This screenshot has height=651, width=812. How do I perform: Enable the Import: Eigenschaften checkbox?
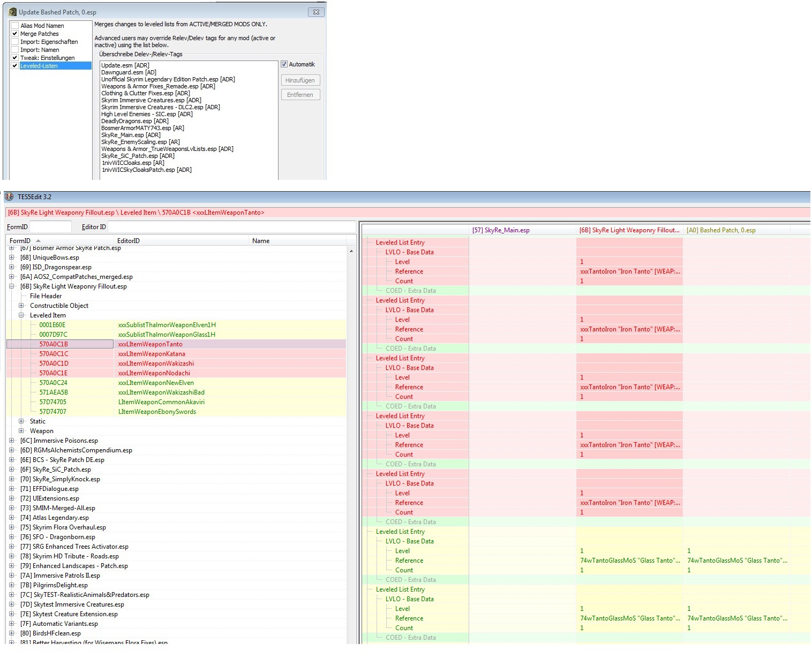coord(15,42)
